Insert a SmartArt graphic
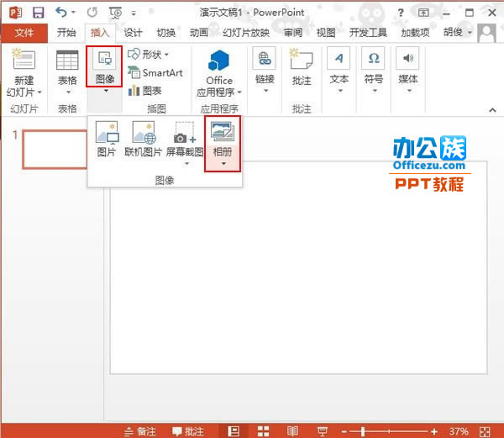Screen dimensions: 504x438 pos(155,72)
